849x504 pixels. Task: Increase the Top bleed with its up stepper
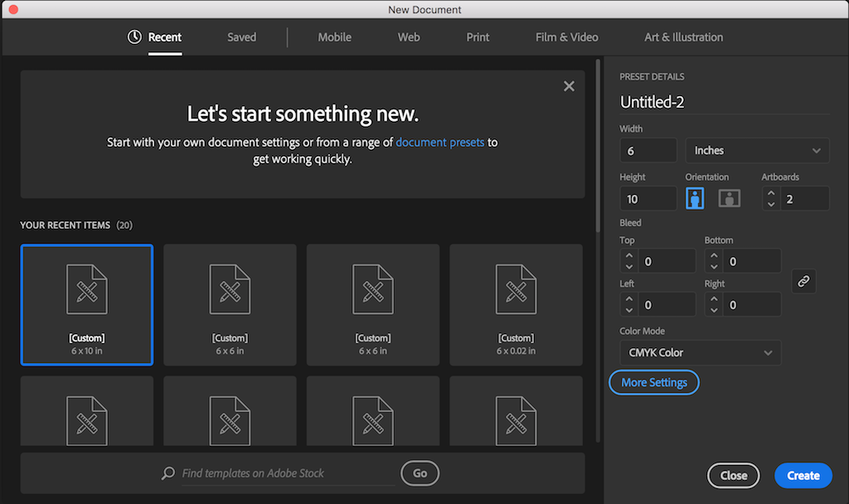tap(628, 256)
